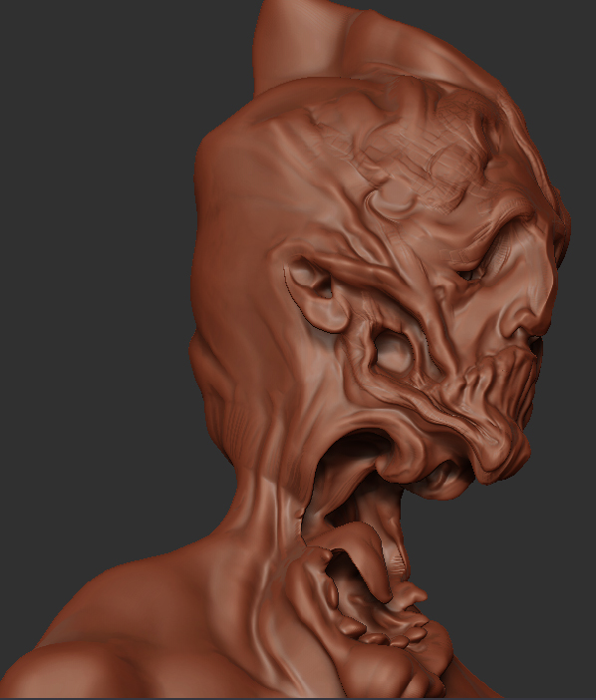The image size is (596, 700).
Task: Select the hollow eye socket hole in cheek
Action: 393,351
